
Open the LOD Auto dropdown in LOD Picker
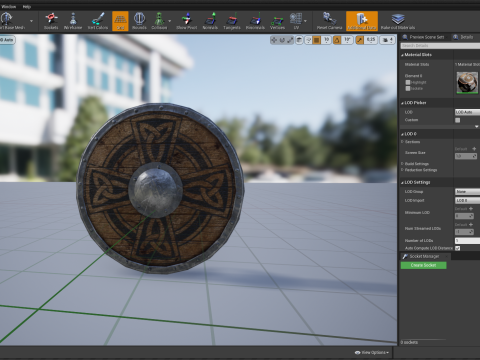467,112
